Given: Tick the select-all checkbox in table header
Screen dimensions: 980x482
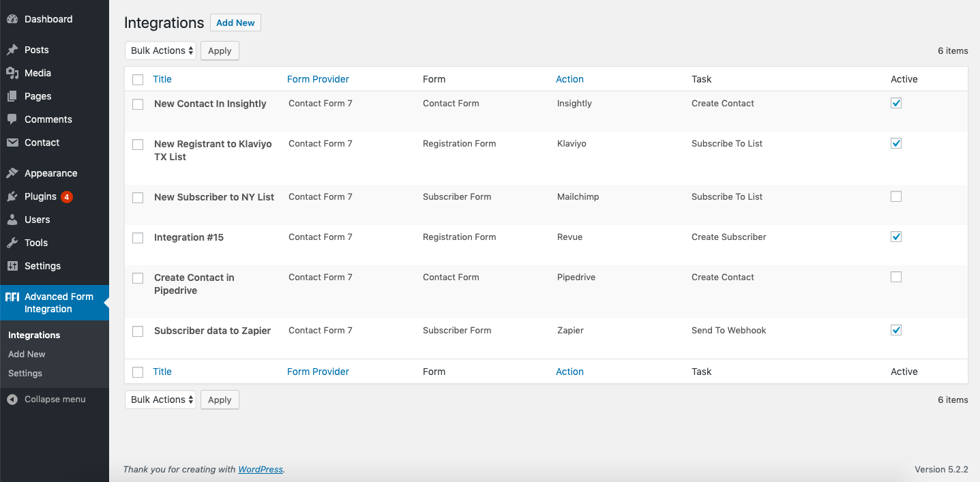Looking at the screenshot, I should tap(138, 80).
